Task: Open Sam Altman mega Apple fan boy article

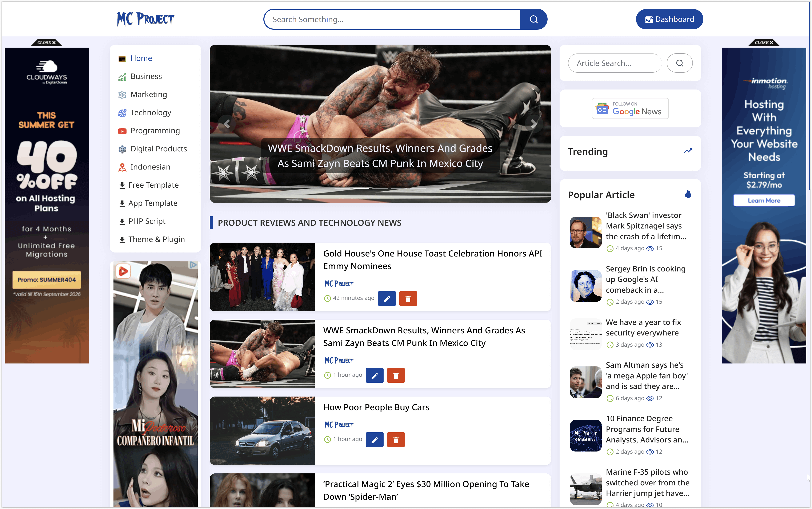Action: [647, 376]
